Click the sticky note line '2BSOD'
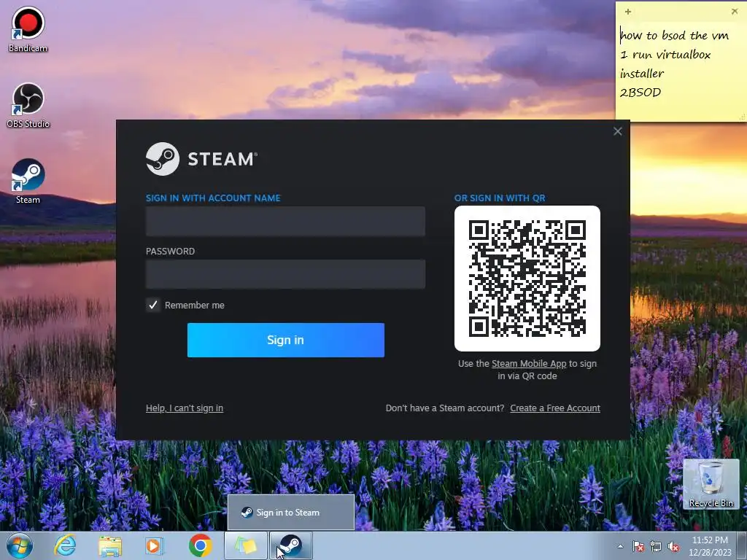 [x=640, y=93]
